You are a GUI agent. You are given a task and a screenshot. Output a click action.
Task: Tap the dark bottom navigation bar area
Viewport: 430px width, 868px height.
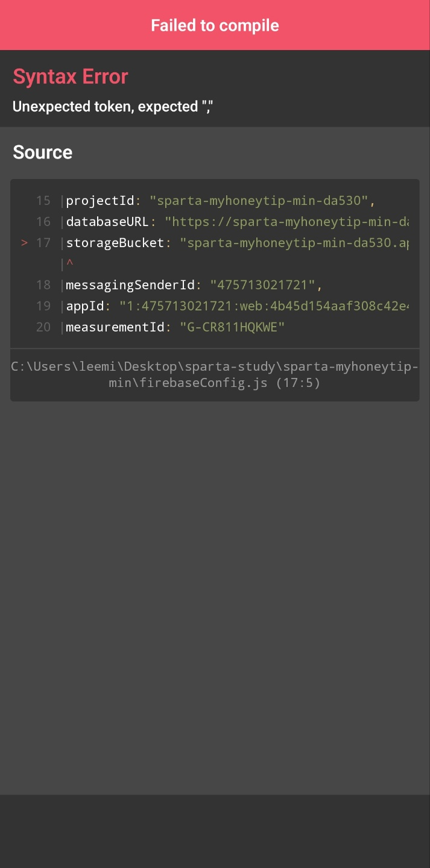pyautogui.click(x=215, y=831)
